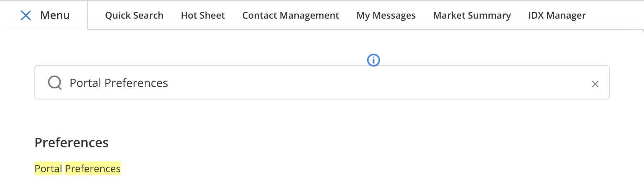This screenshot has height=189, width=644.
Task: Open My Messages
Action: click(x=386, y=15)
